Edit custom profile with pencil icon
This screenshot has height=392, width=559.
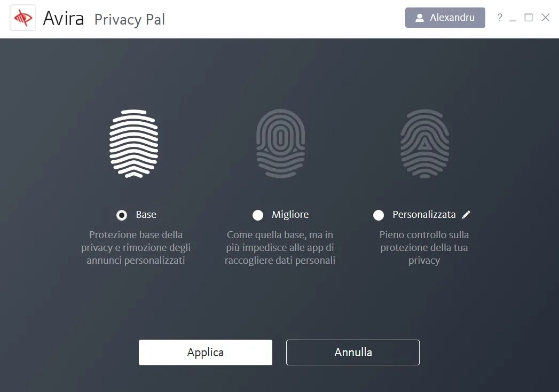[466, 214]
